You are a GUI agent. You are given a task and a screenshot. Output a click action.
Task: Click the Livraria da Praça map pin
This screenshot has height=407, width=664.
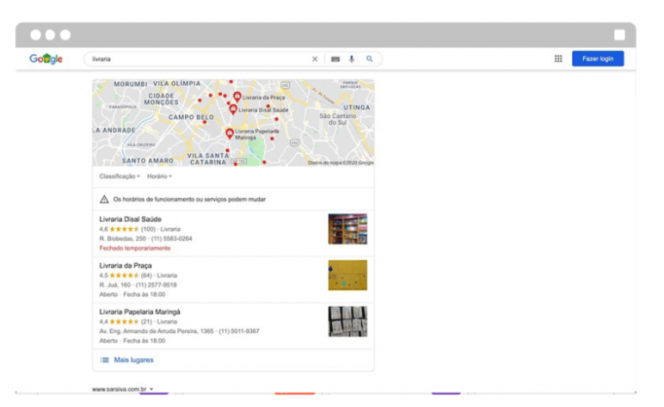(x=237, y=97)
